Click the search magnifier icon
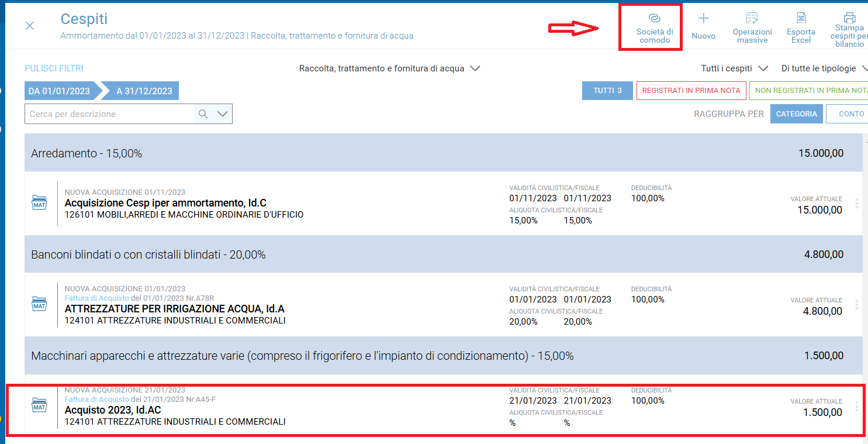Screen dimensions: 868x444 pyautogui.click(x=203, y=114)
